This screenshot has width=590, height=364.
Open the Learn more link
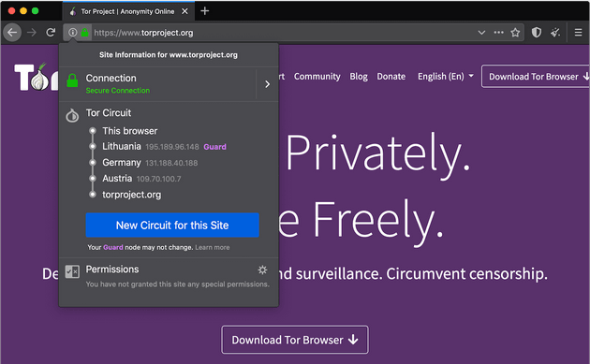tap(213, 247)
